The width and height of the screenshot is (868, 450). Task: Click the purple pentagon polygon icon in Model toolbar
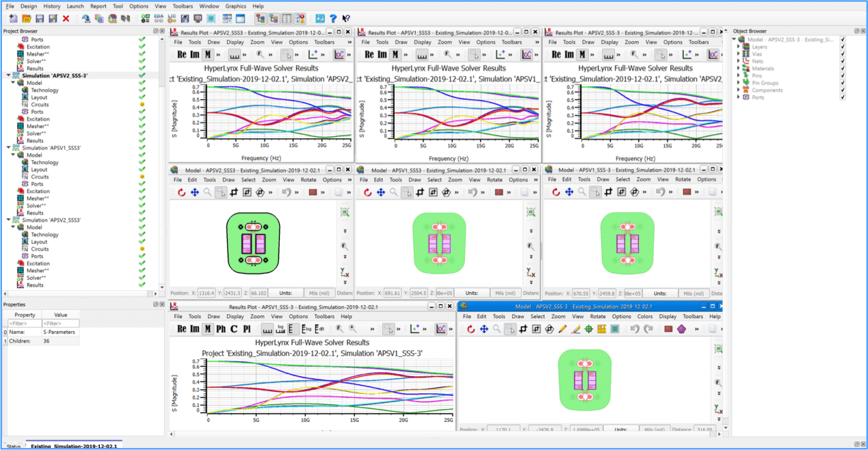[x=681, y=329]
